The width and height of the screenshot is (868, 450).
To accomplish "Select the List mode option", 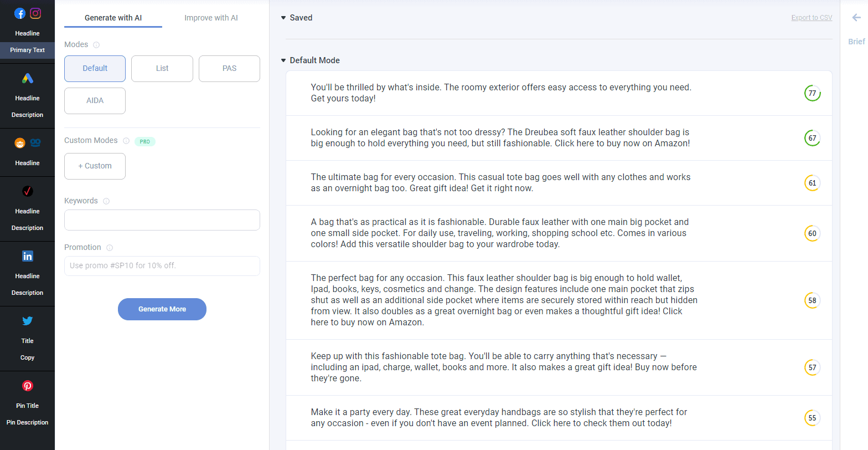I will [x=162, y=69].
